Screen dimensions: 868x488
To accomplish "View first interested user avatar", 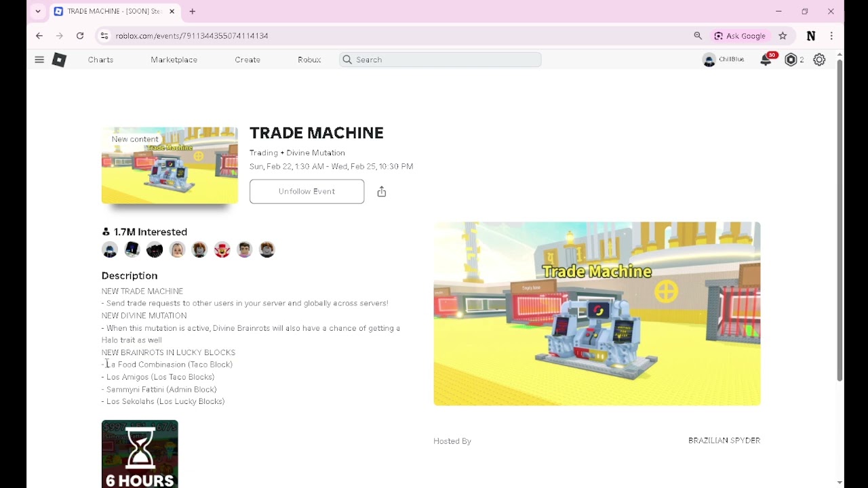I will (x=110, y=250).
